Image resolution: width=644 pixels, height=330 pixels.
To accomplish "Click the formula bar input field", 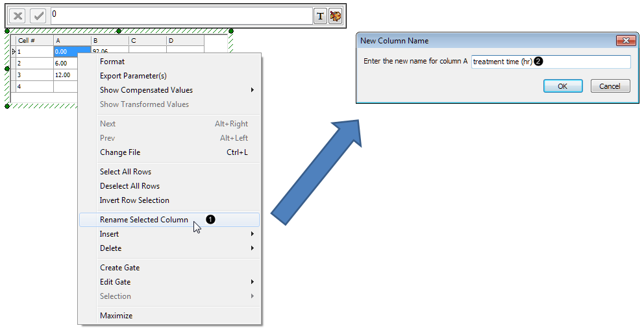I will pyautogui.click(x=180, y=16).
